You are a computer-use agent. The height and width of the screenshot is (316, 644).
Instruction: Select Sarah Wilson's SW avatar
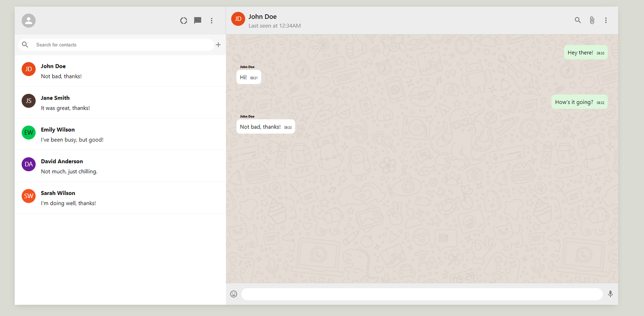point(29,195)
